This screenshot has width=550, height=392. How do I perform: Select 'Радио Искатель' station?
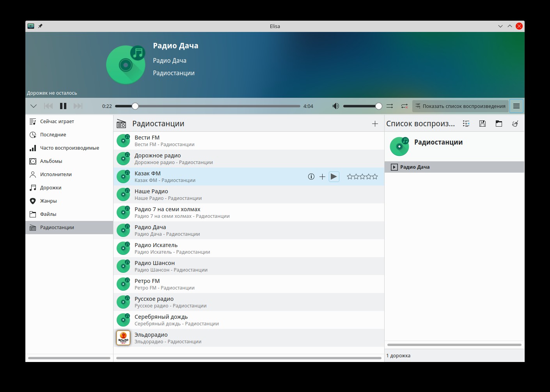[249, 248]
